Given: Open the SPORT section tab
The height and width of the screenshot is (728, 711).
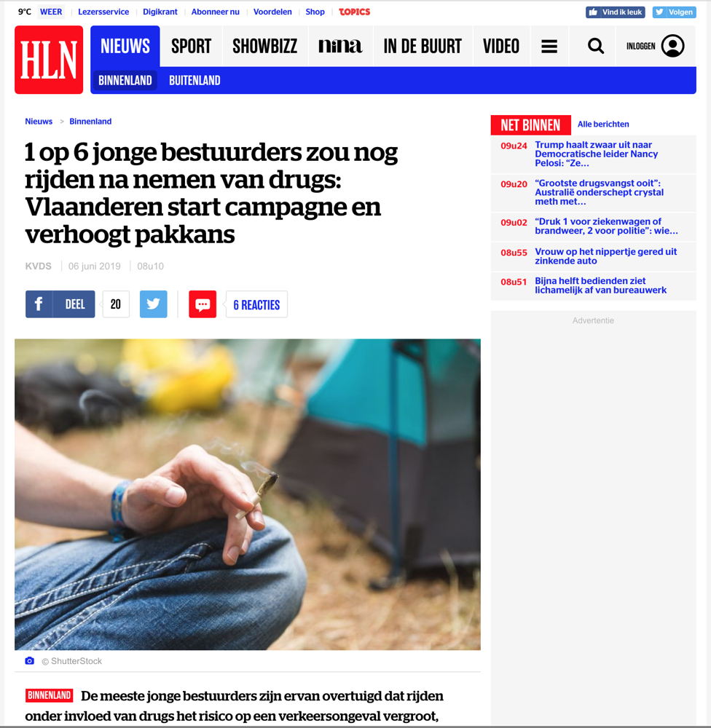Looking at the screenshot, I should 191,47.
